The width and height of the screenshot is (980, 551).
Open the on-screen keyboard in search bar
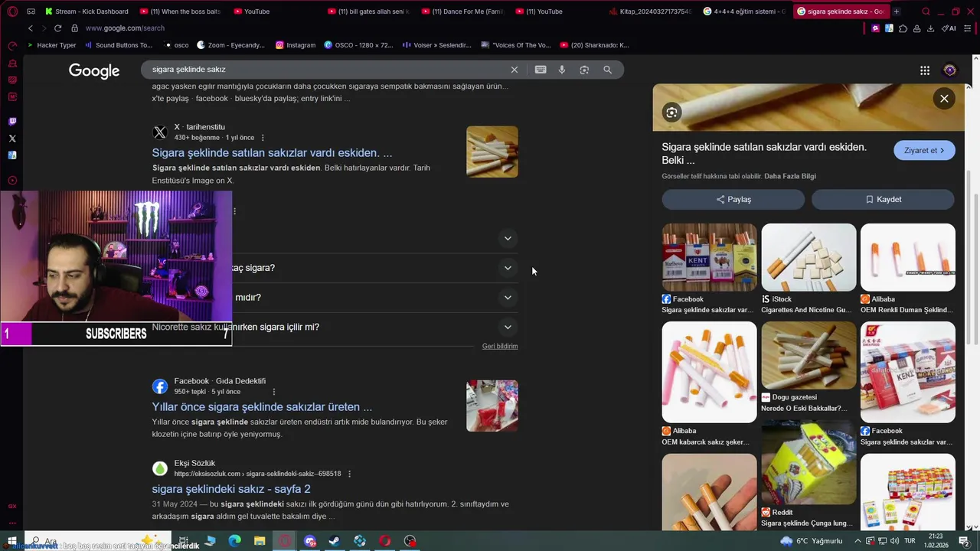coord(541,70)
